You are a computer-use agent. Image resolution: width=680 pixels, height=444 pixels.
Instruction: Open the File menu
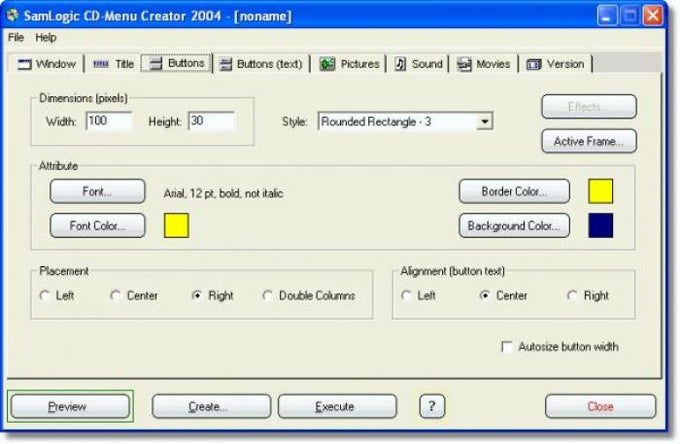click(16, 37)
